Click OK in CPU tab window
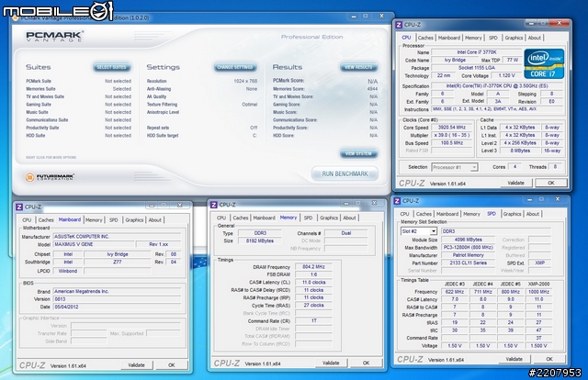The image size is (588, 380). 551,183
